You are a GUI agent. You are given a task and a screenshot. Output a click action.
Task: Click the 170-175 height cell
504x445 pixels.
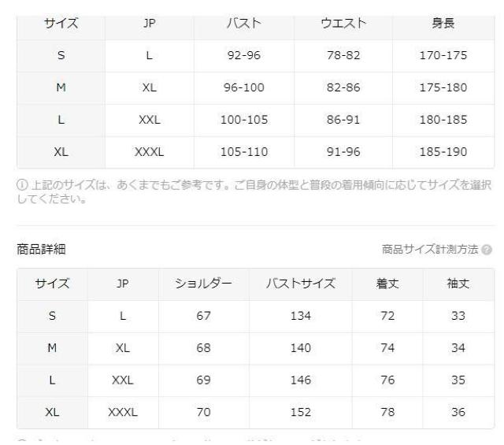point(443,56)
